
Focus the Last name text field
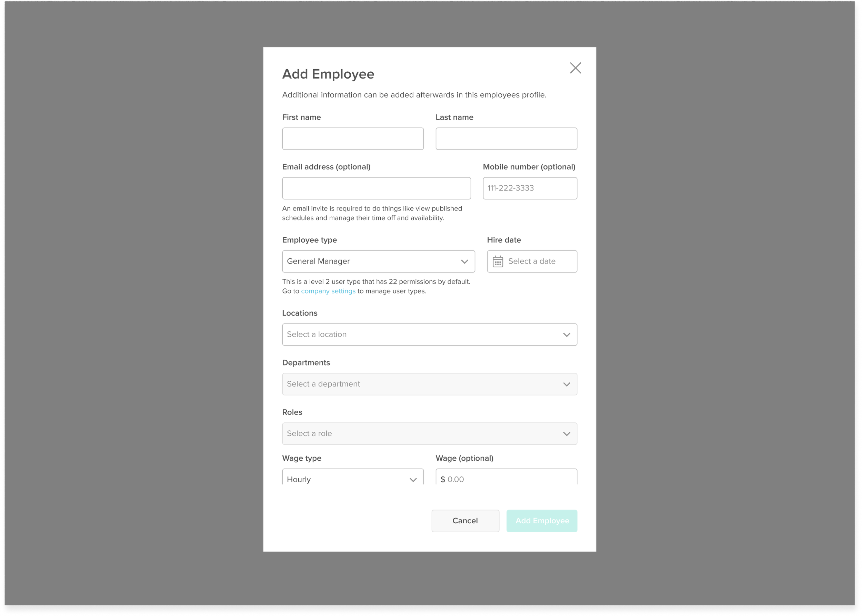506,139
